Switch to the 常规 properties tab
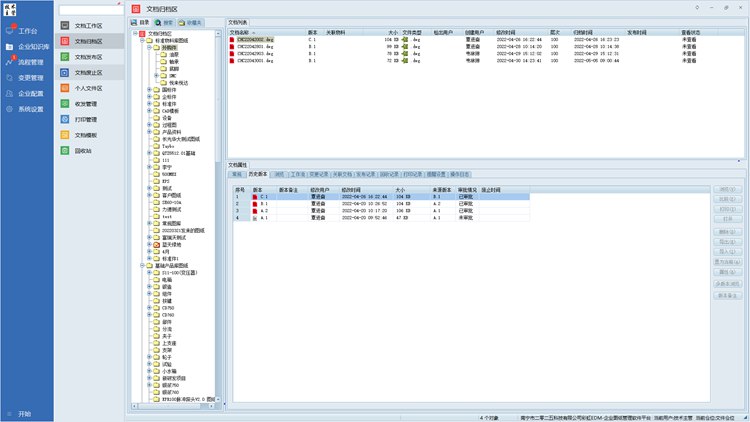750x422 pixels. (236, 174)
